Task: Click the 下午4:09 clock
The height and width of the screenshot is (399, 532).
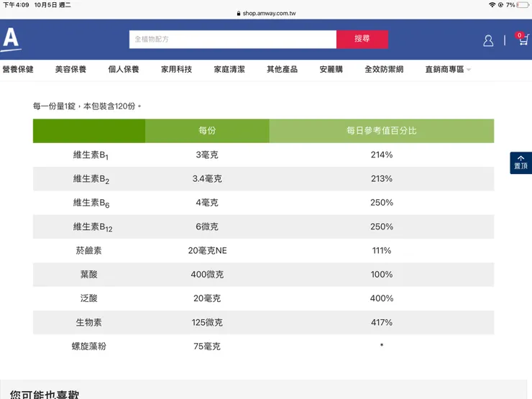Action: click(x=17, y=5)
